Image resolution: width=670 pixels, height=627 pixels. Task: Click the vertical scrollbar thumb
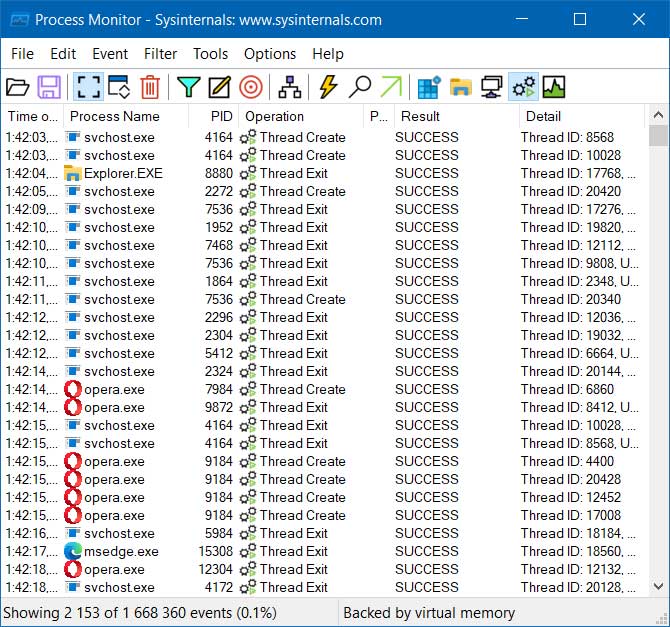tap(658, 136)
